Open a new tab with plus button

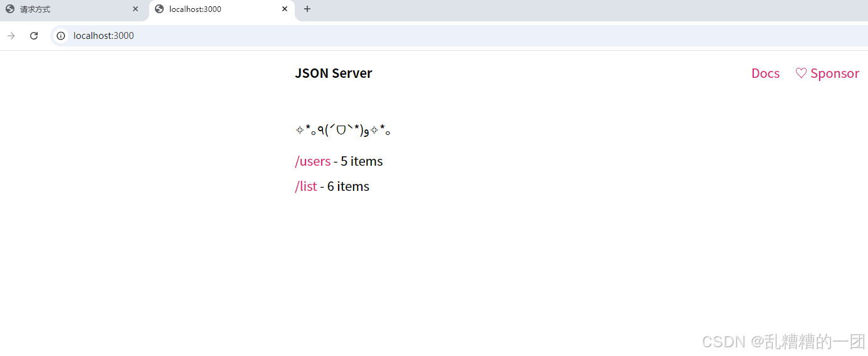(307, 9)
